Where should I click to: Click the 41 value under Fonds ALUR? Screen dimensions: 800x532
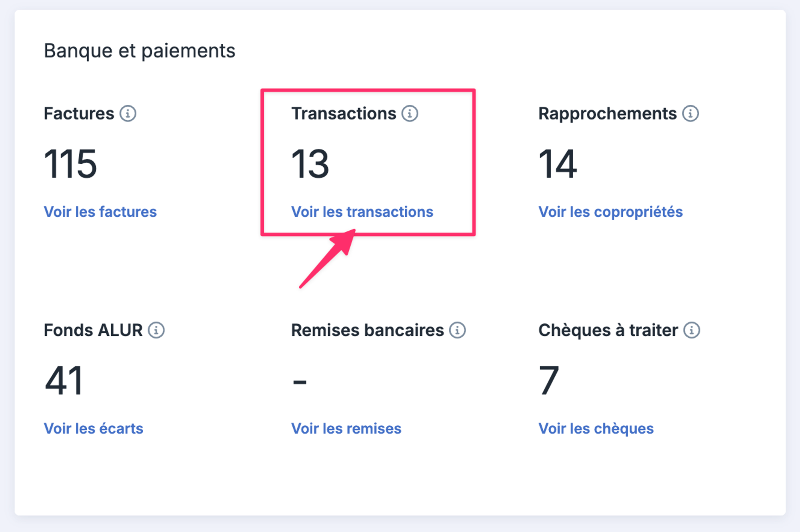coord(64,381)
